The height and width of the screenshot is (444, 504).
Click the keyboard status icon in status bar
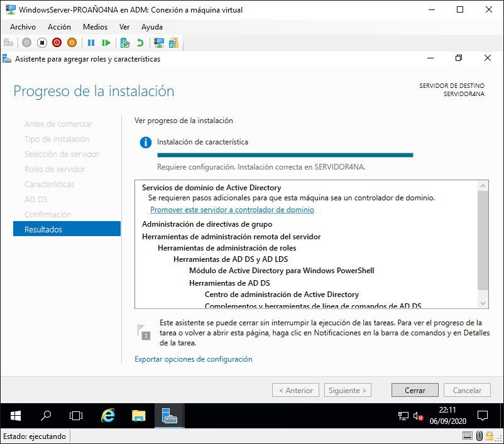coord(468,436)
